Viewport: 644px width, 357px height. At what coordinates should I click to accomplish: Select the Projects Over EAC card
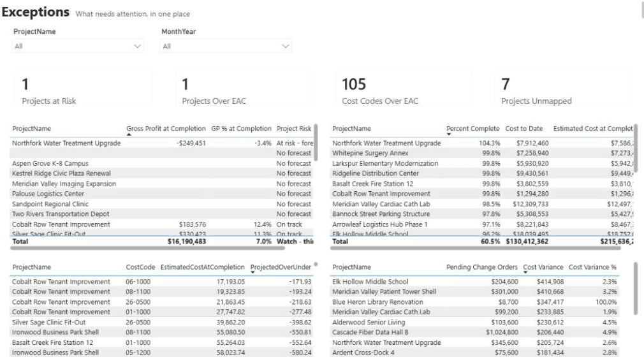pos(244,89)
